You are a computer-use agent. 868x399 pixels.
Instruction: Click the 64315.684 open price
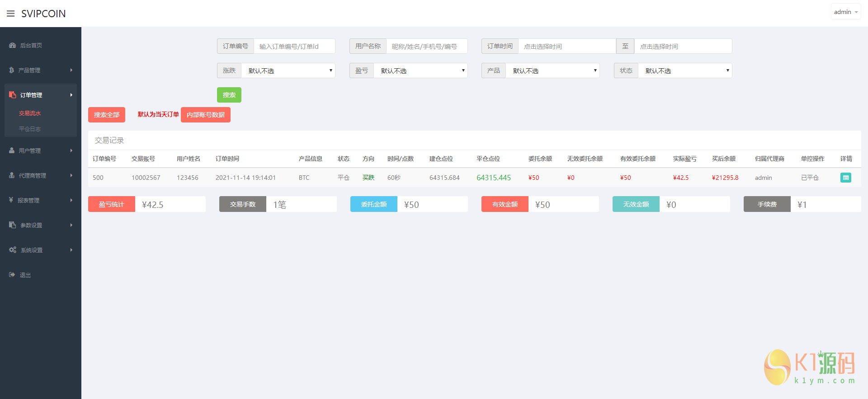[x=444, y=178]
